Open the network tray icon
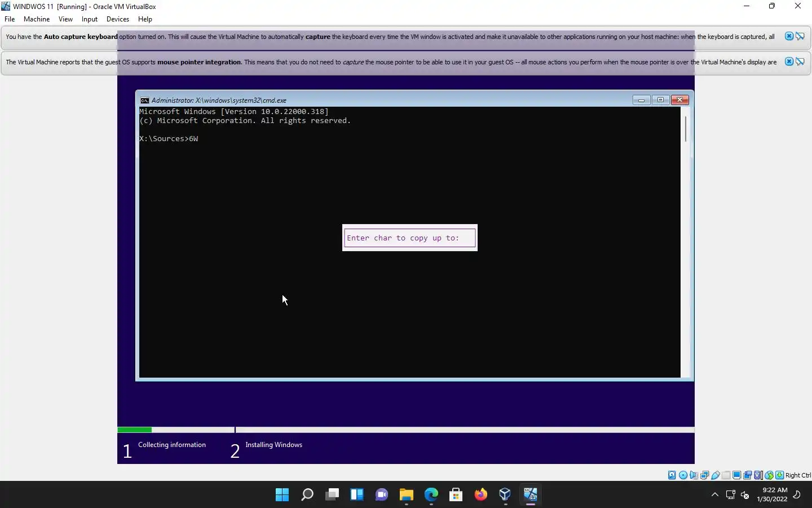Image resolution: width=812 pixels, height=508 pixels. [731, 495]
